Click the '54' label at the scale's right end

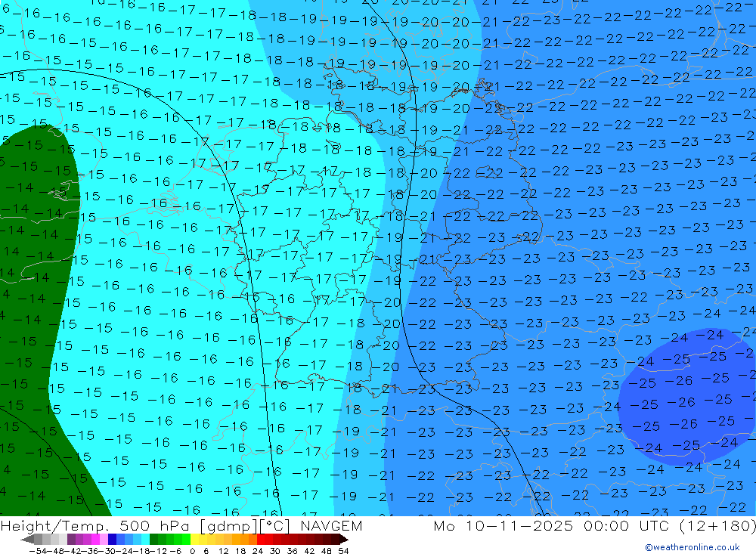click(343, 551)
